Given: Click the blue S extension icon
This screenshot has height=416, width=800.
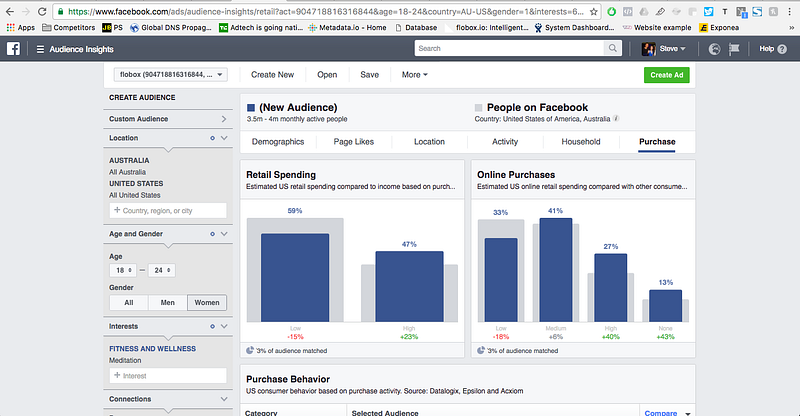Looking at the screenshot, I should point(757,11).
